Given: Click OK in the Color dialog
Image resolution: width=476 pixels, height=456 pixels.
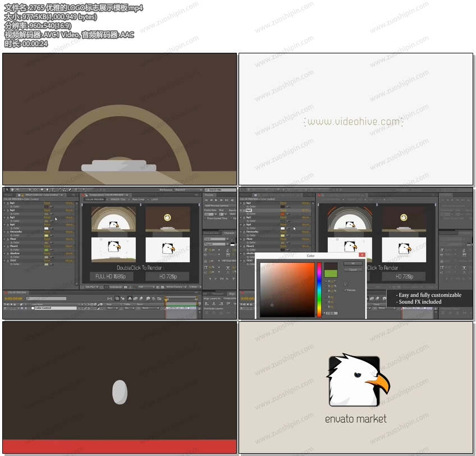Looking at the screenshot, I should 353,264.
